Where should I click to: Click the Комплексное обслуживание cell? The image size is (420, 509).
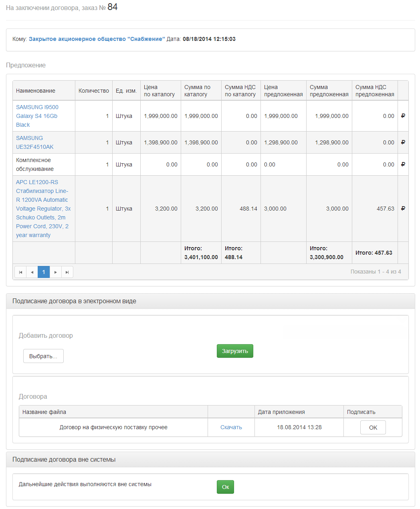[x=44, y=164]
